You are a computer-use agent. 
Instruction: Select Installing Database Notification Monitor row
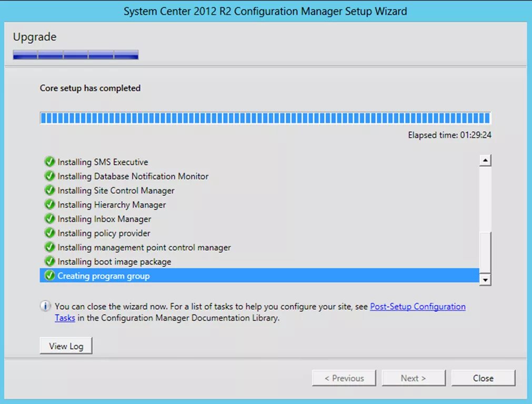[x=259, y=176]
